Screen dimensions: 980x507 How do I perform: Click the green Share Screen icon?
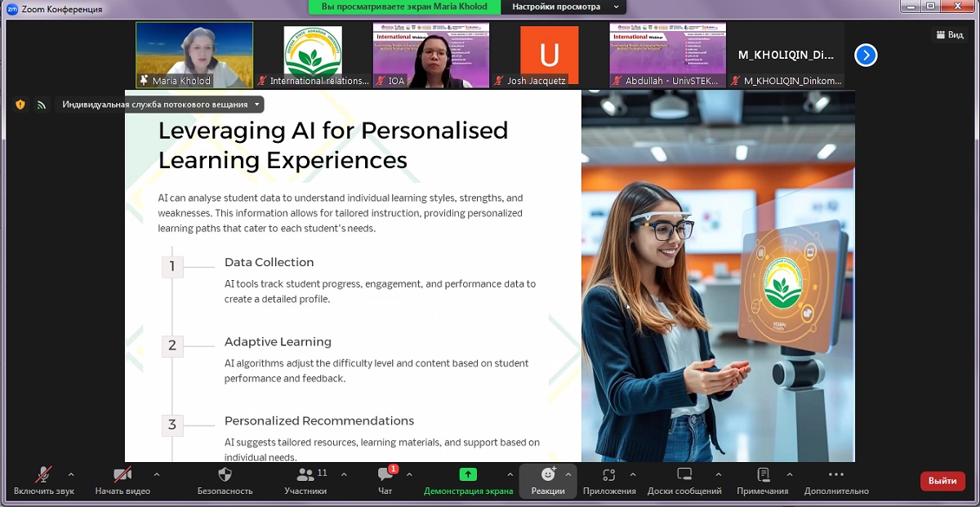[468, 474]
